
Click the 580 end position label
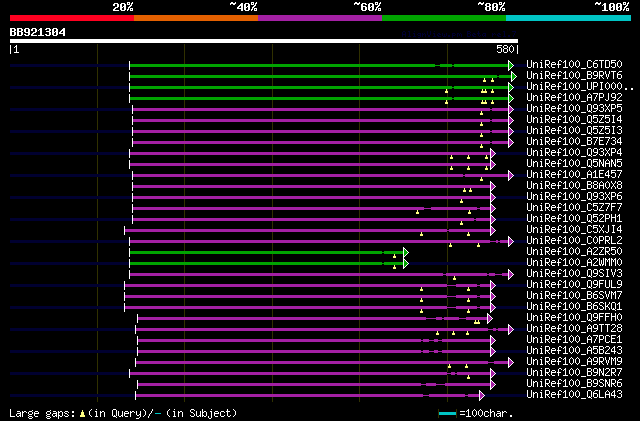[505, 49]
